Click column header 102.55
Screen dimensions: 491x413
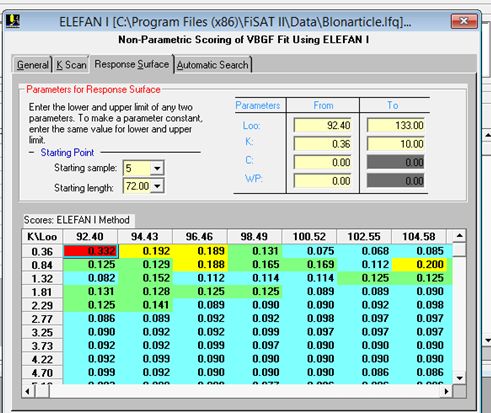364,237
